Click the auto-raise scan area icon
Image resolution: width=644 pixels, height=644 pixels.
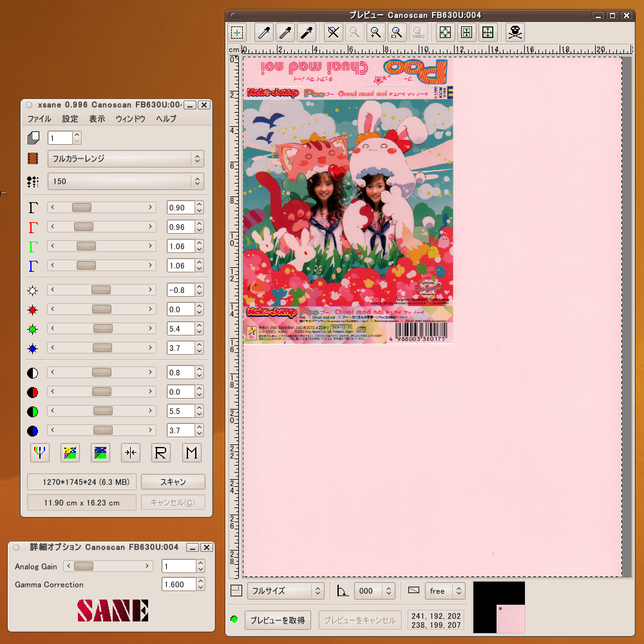click(466, 32)
